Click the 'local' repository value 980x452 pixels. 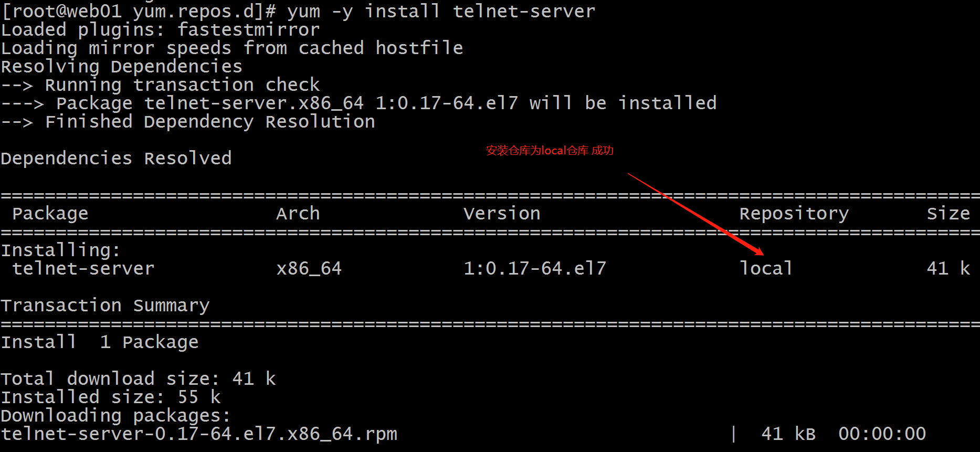click(x=766, y=268)
